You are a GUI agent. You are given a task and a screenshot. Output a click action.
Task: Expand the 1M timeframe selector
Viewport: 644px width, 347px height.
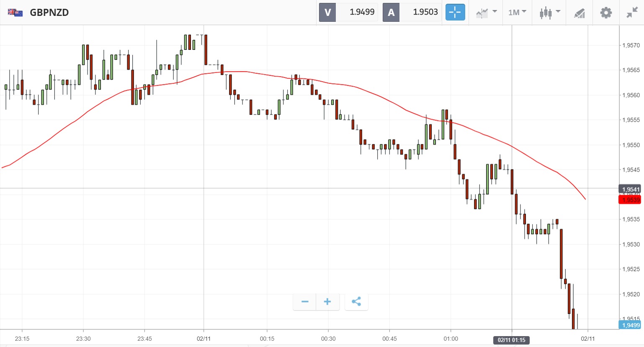point(517,12)
